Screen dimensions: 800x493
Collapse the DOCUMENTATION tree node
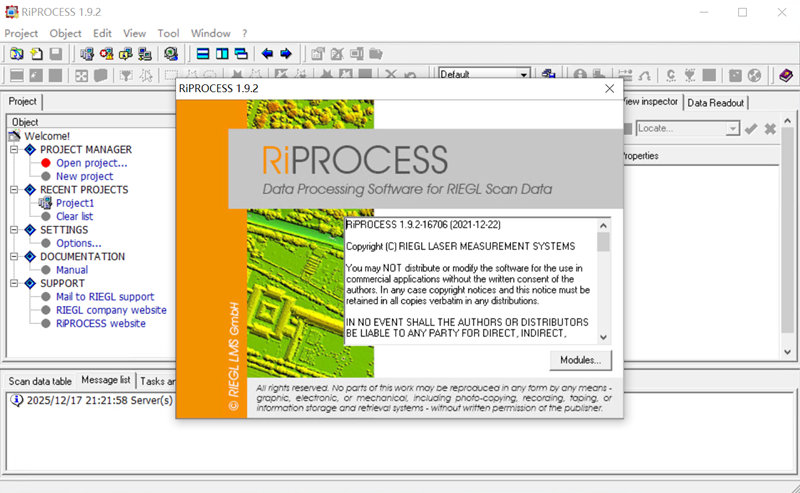pyautogui.click(x=14, y=256)
